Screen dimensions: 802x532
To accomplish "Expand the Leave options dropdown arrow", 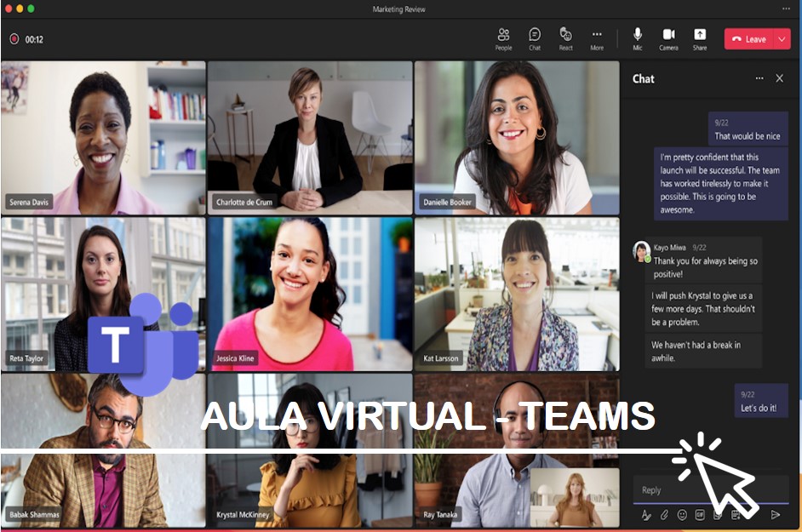I will click(x=782, y=39).
